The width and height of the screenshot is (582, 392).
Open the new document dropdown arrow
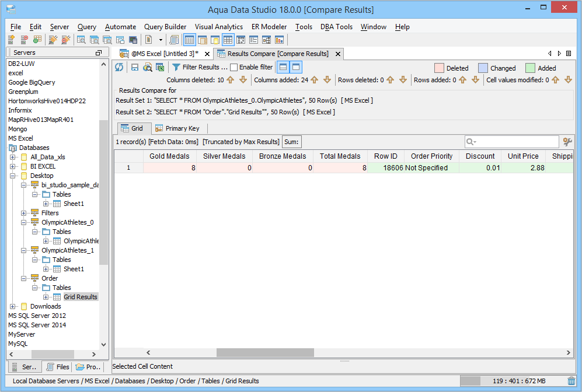[x=161, y=40]
